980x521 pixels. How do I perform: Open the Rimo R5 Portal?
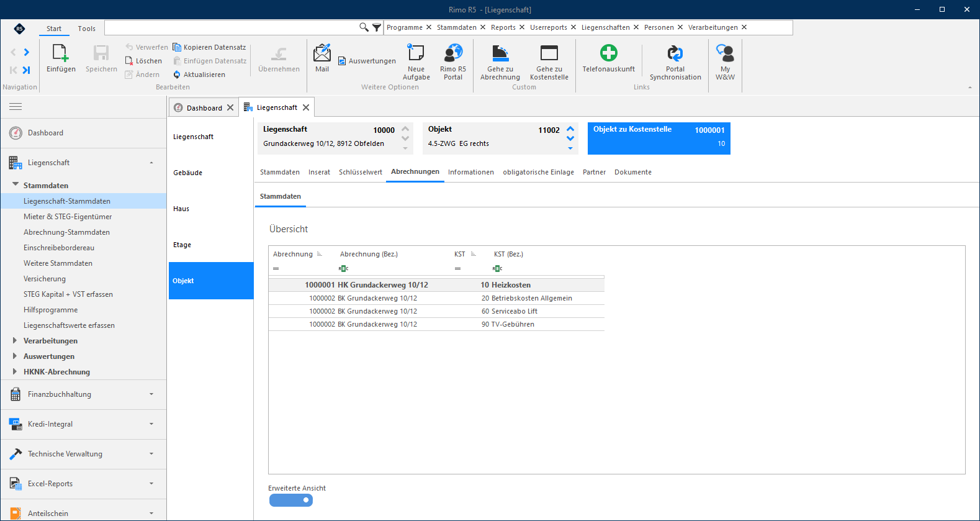453,53
